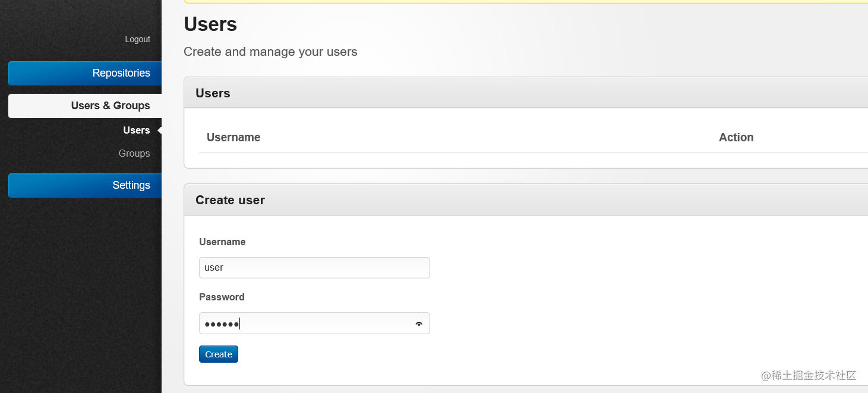Screen dimensions: 868x393
Task: Select the Users & Groups menu
Action: [x=85, y=106]
